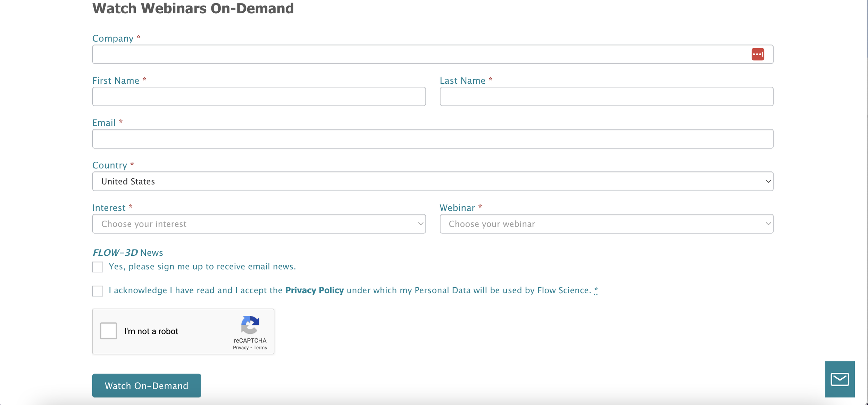
Task: Click the Interest dropdown chevron arrow
Action: coord(420,224)
